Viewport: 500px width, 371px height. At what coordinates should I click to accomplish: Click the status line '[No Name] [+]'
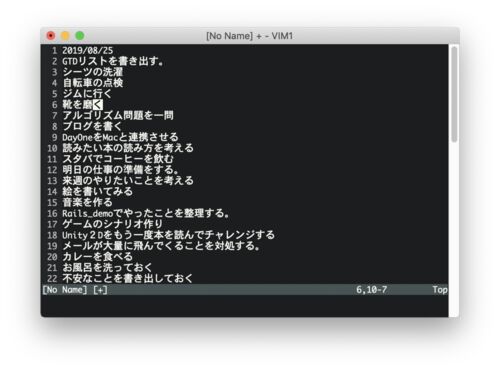click(x=75, y=290)
